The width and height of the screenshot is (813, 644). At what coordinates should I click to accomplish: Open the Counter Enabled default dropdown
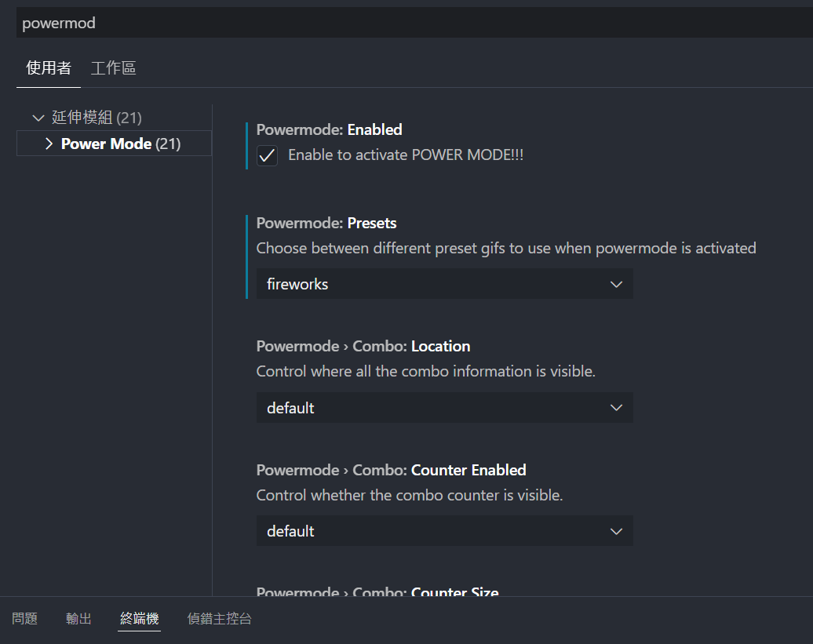tap(444, 531)
